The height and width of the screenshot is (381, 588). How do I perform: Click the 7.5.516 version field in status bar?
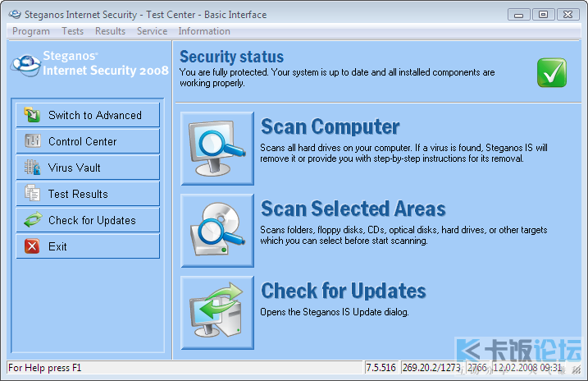[381, 368]
